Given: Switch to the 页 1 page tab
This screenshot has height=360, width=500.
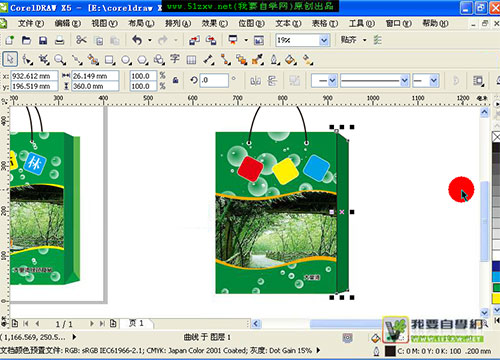Looking at the screenshot, I should coord(136,323).
